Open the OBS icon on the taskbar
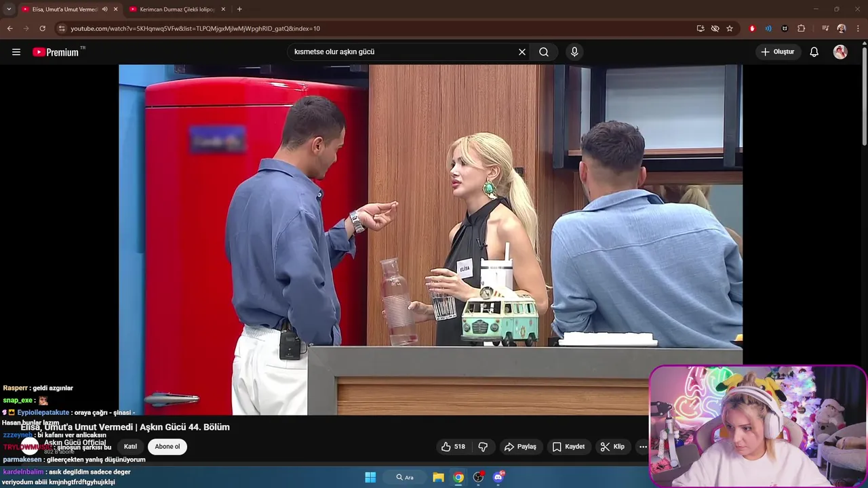Image resolution: width=868 pixels, height=488 pixels. click(x=479, y=477)
